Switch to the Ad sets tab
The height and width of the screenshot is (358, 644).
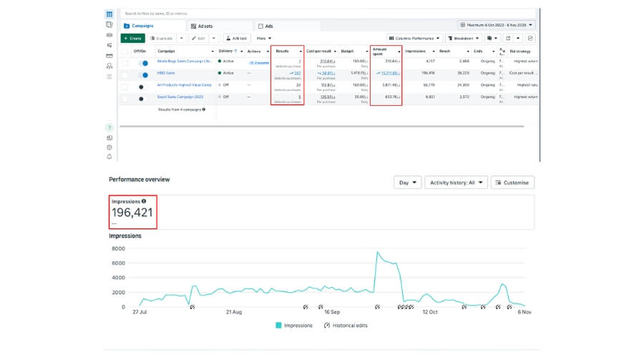point(202,26)
